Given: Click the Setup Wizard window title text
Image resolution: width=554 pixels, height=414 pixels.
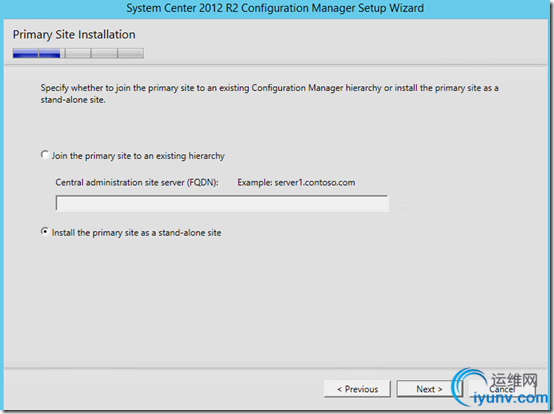Looking at the screenshot, I should pyautogui.click(x=275, y=8).
